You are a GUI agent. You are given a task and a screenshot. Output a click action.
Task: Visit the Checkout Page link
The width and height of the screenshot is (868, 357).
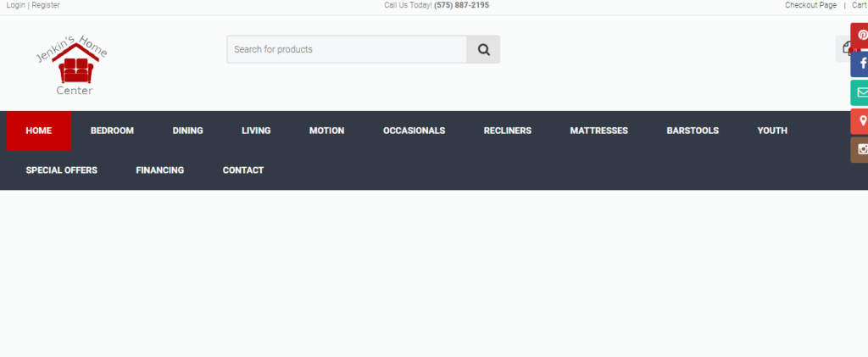(810, 5)
